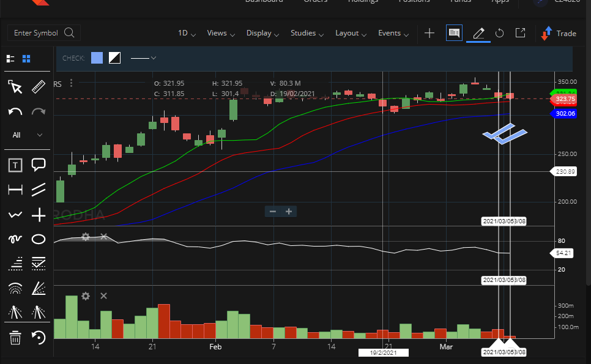Select the Fibonacci projection steps tool

click(x=15, y=264)
